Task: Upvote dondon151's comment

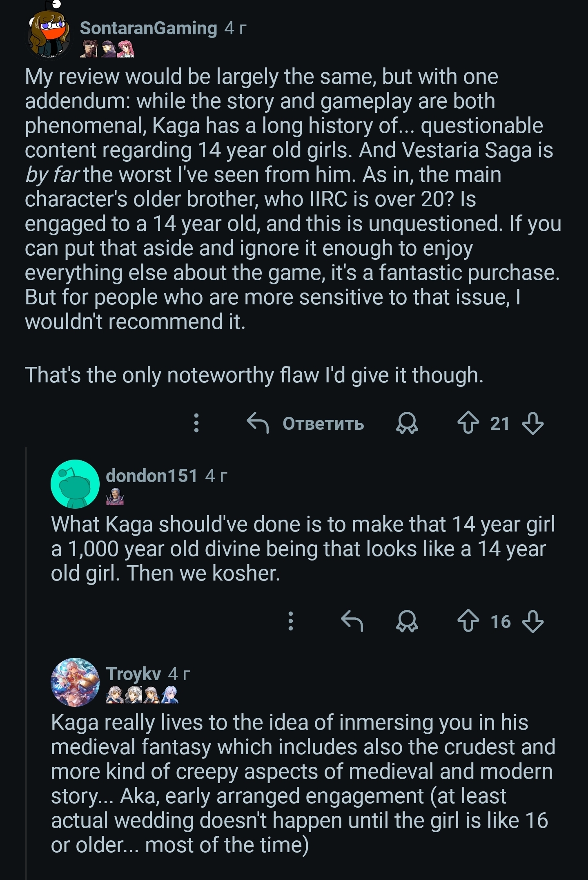Action: click(468, 621)
